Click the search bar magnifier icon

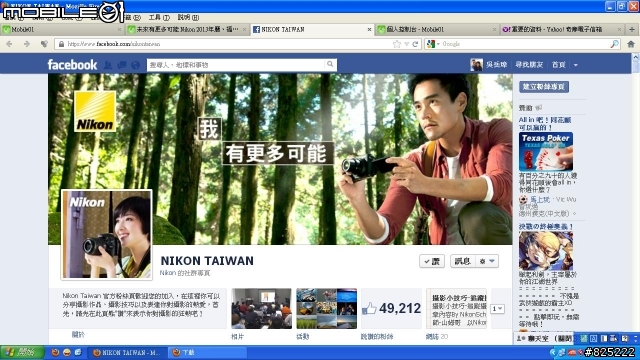(614, 44)
